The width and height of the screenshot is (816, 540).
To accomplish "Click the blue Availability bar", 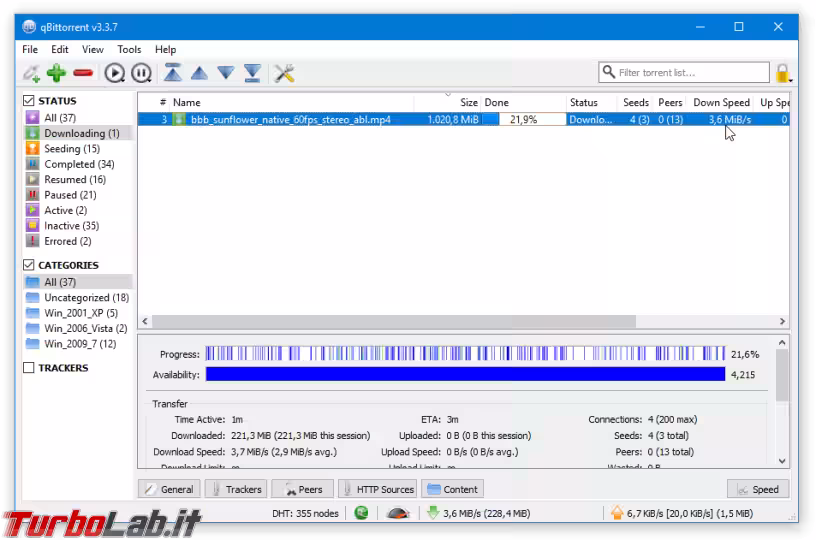I will (465, 374).
